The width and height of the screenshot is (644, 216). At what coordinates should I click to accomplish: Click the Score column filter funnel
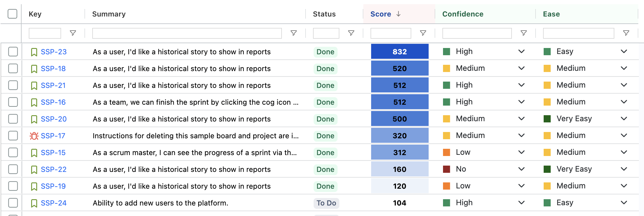(x=423, y=33)
